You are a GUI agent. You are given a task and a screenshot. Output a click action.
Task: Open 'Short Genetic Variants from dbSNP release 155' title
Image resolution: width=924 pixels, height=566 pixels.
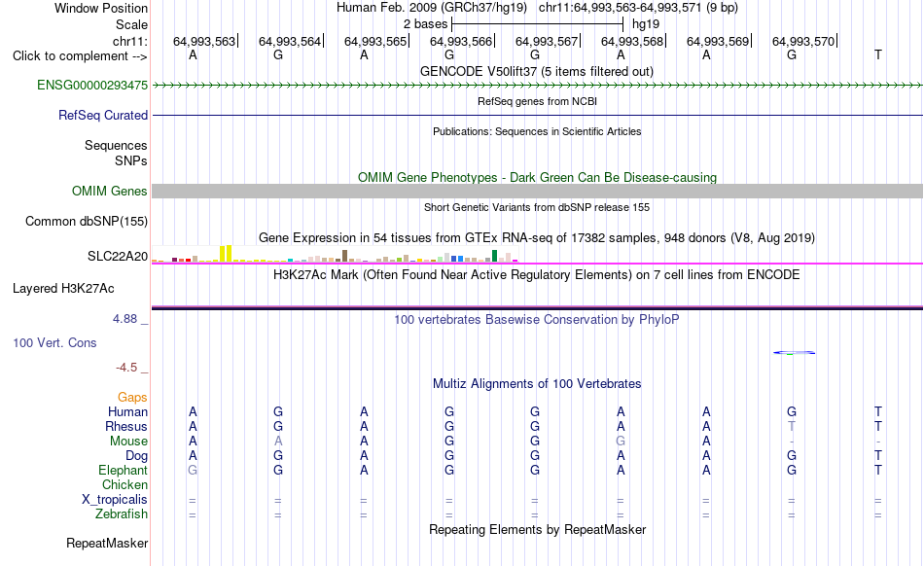pyautogui.click(x=537, y=207)
